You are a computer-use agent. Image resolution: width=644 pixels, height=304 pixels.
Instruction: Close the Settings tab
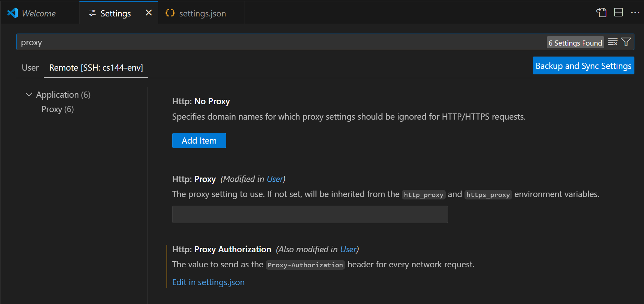(x=149, y=13)
